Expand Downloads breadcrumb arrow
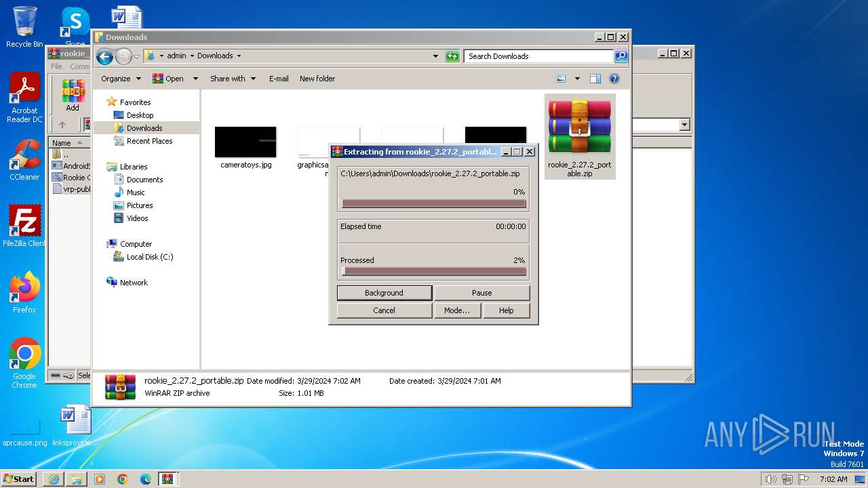 (239, 56)
